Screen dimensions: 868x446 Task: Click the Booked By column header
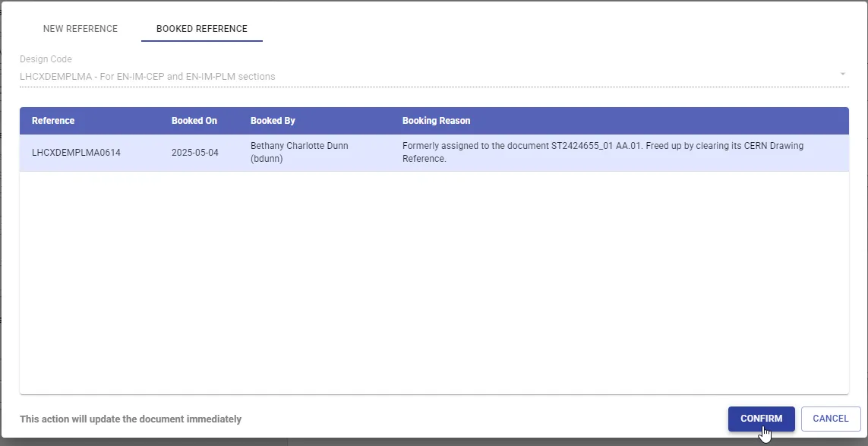273,121
